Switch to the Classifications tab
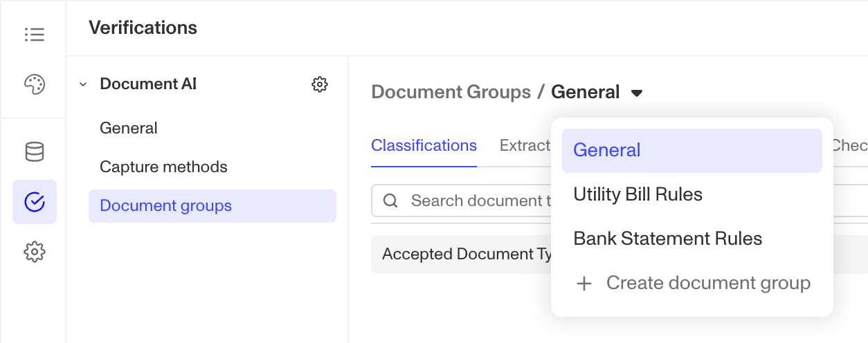This screenshot has width=868, height=343. coord(424,146)
